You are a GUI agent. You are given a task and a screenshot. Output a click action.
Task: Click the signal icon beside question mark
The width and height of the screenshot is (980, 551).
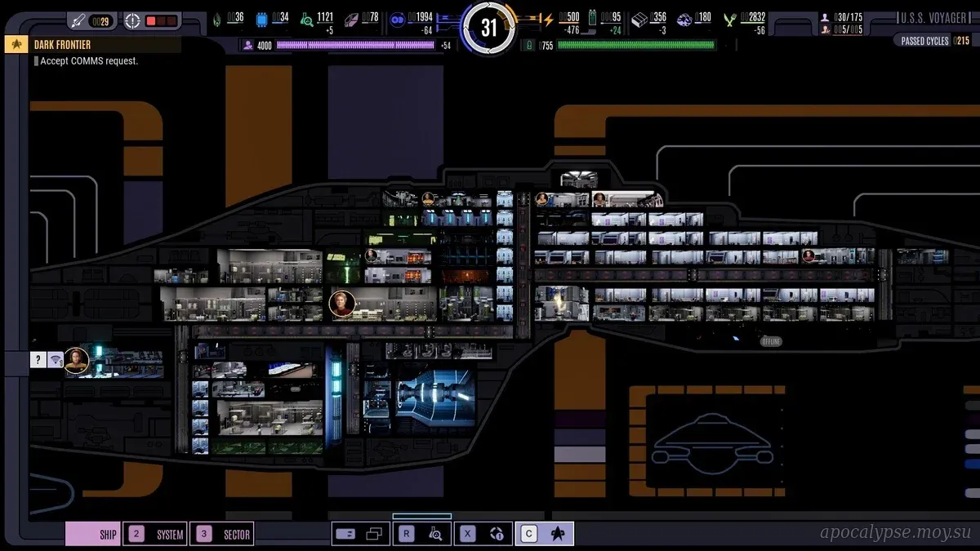[x=56, y=360]
